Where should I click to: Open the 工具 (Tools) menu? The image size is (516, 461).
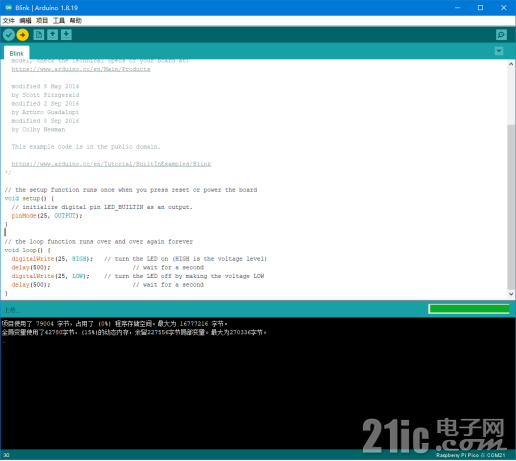coord(59,21)
